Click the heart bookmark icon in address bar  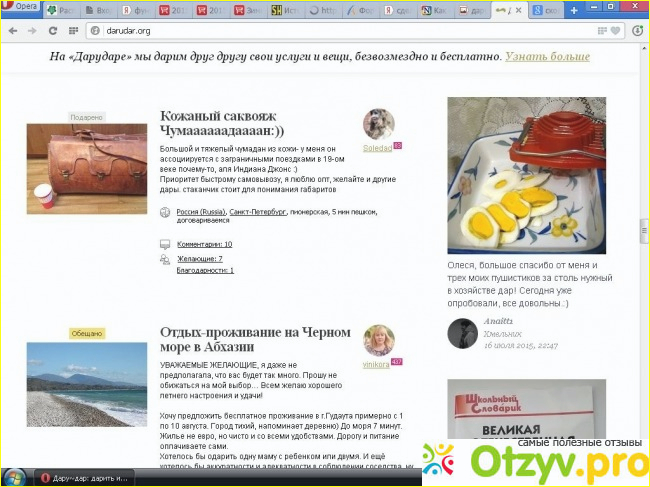[615, 31]
